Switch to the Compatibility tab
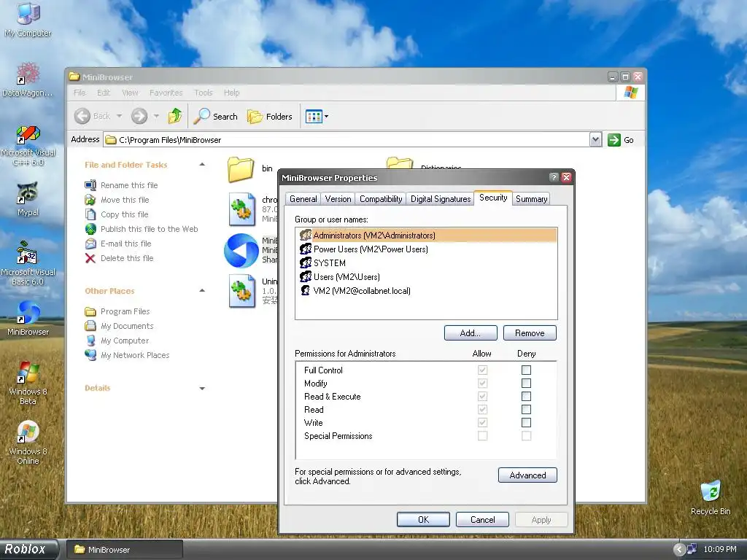 (381, 199)
